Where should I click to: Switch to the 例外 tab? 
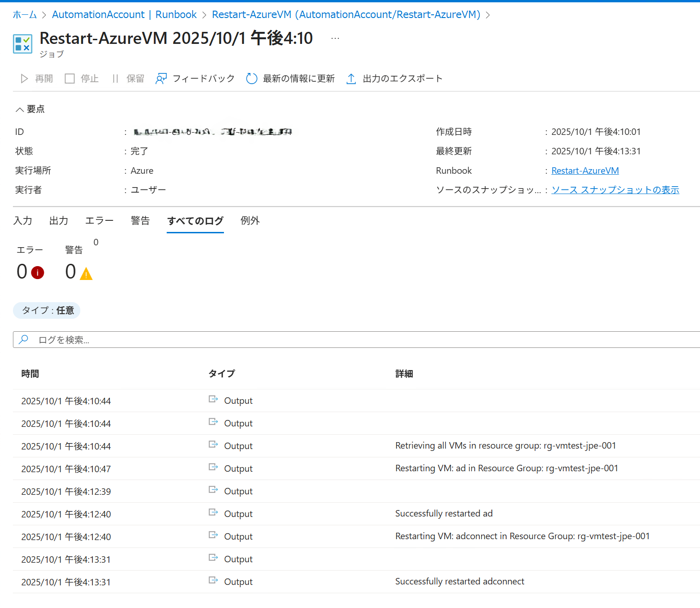(250, 221)
